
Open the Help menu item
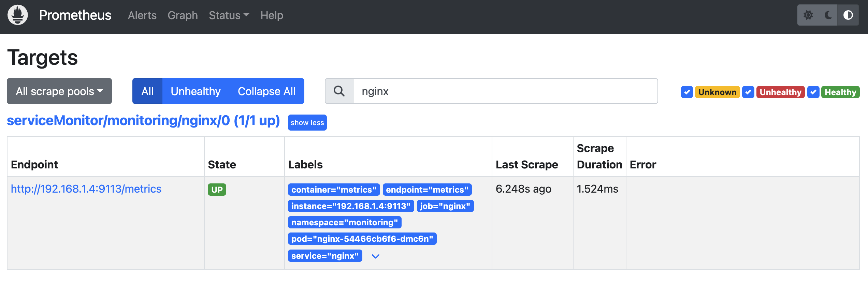(272, 15)
